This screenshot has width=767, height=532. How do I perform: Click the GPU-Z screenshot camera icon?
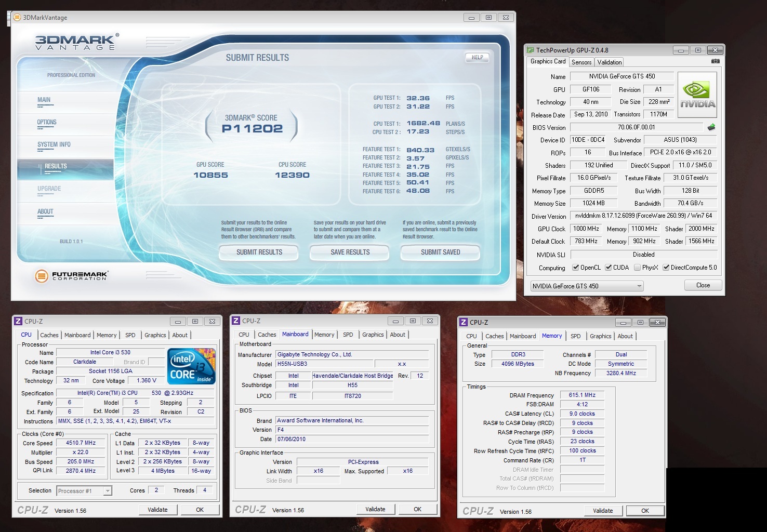[x=716, y=61]
